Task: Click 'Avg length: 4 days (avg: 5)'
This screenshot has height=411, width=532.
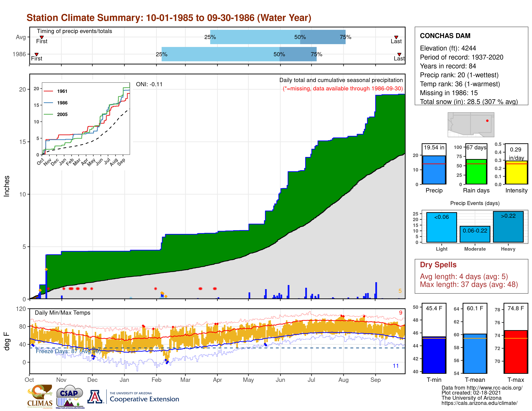Action: [x=464, y=277]
